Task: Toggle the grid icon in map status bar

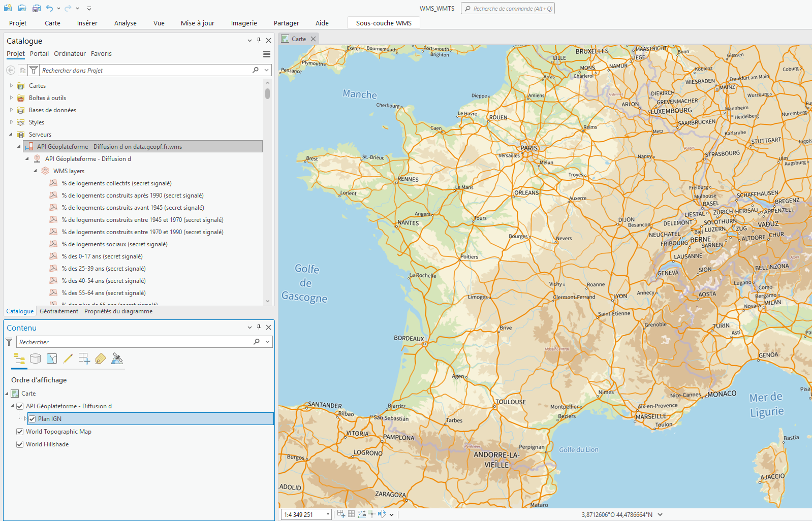Action: (351, 514)
